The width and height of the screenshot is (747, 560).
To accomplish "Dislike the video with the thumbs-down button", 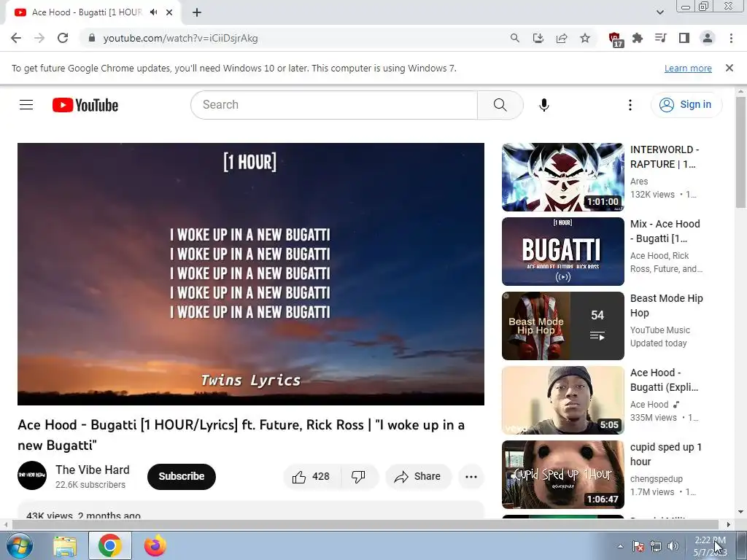I will tap(358, 476).
